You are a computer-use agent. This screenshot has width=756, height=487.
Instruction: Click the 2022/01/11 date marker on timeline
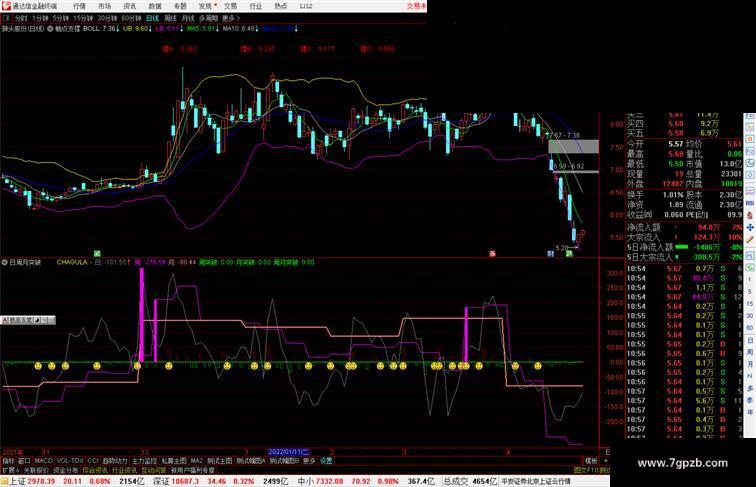click(288, 452)
